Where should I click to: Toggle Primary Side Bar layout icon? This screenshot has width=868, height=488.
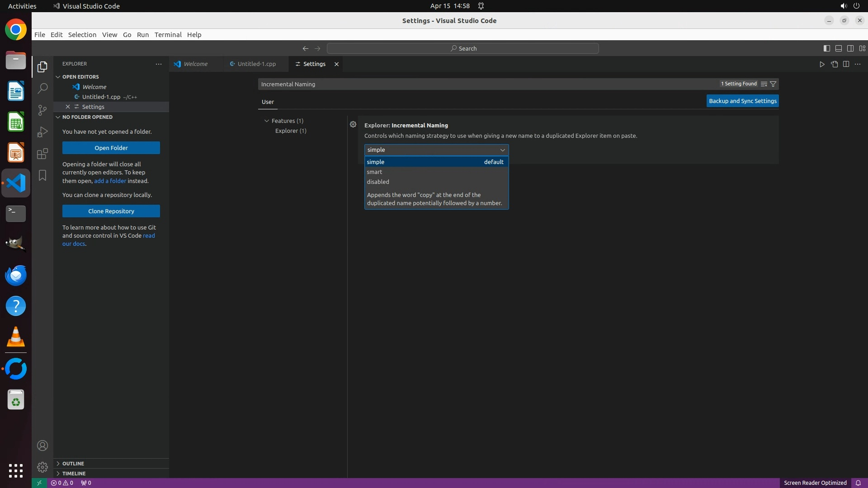(x=826, y=48)
